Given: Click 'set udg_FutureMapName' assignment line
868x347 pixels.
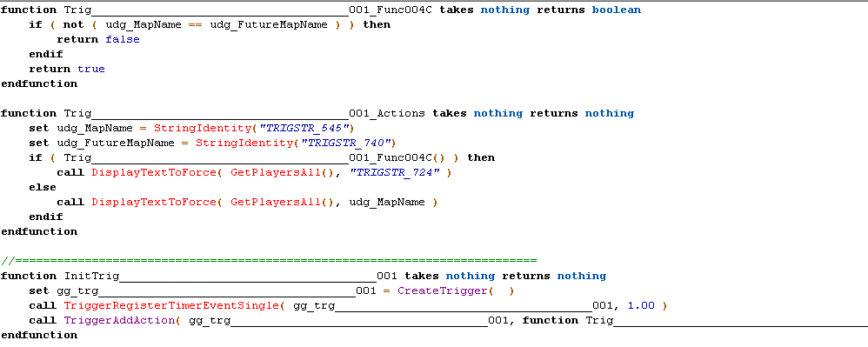Looking at the screenshot, I should [213, 143].
